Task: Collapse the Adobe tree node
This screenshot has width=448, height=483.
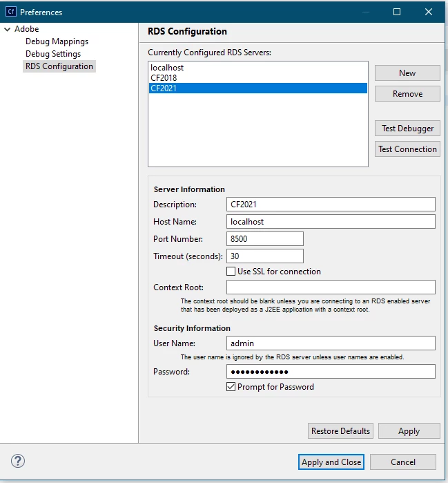Action: [8, 29]
